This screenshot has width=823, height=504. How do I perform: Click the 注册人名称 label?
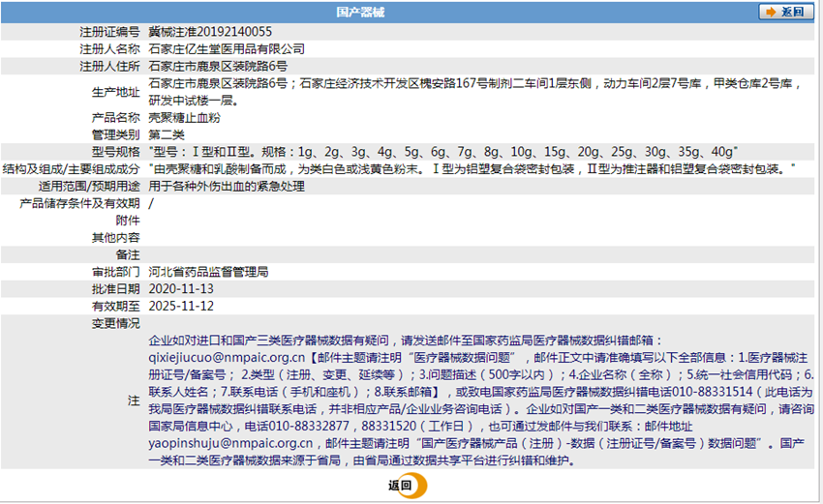point(109,48)
